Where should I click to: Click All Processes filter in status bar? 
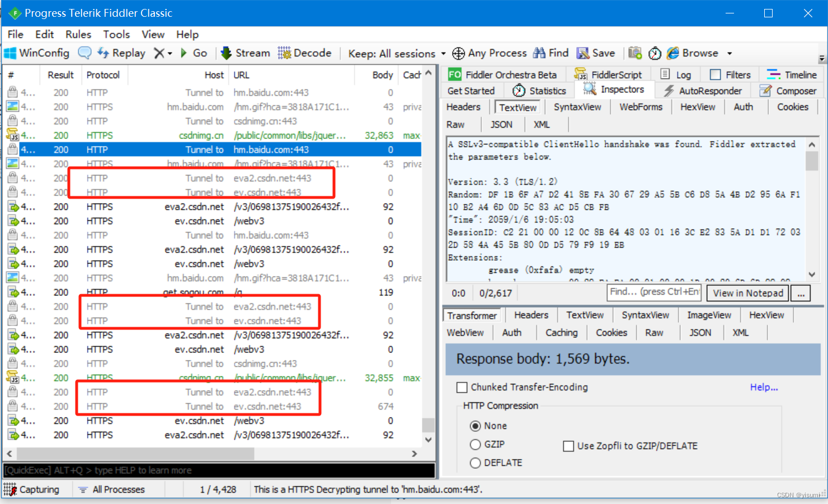coord(111,489)
